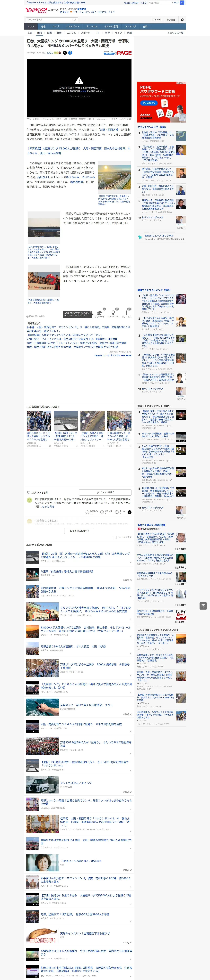
Task: Click コメントを書く button
Action: pos(105,492)
